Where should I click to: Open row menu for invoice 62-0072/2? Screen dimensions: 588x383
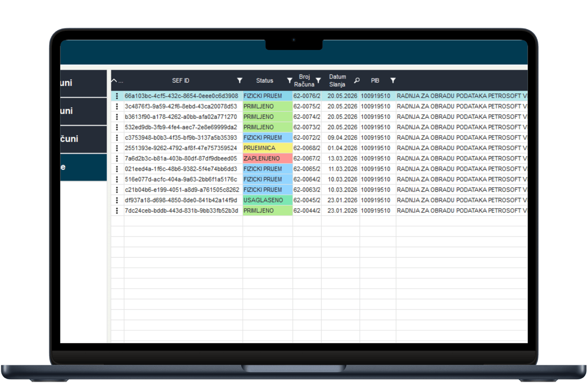117,138
